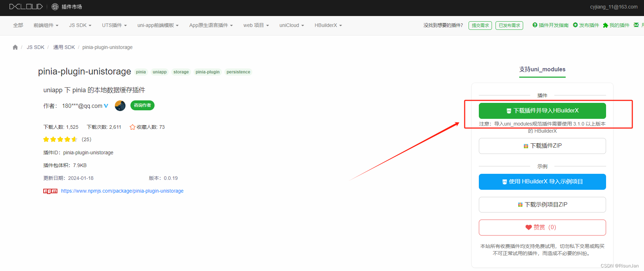Click the 发布插件 link text
Screen dimensions: 644x271
pyautogui.click(x=589, y=25)
